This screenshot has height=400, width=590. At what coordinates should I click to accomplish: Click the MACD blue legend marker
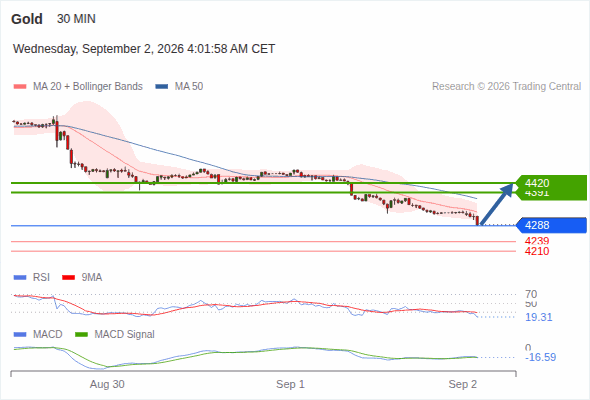click(x=20, y=335)
